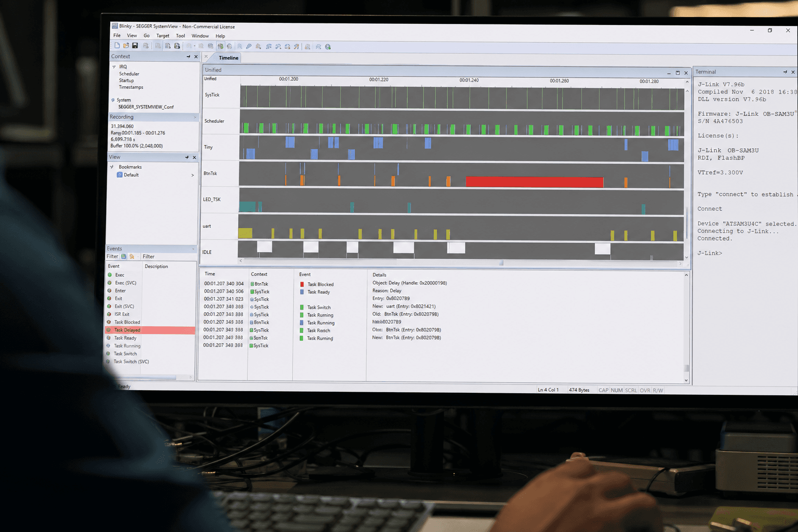Pin the View panel
The image size is (798, 532).
pos(187,157)
